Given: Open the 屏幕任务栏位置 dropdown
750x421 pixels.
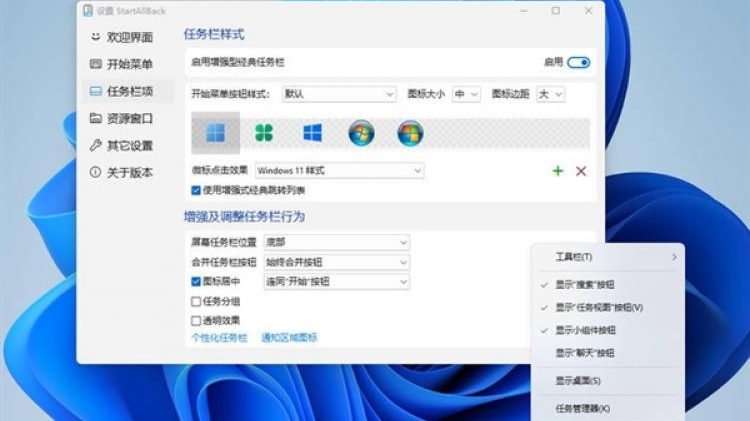Looking at the screenshot, I should tap(336, 243).
